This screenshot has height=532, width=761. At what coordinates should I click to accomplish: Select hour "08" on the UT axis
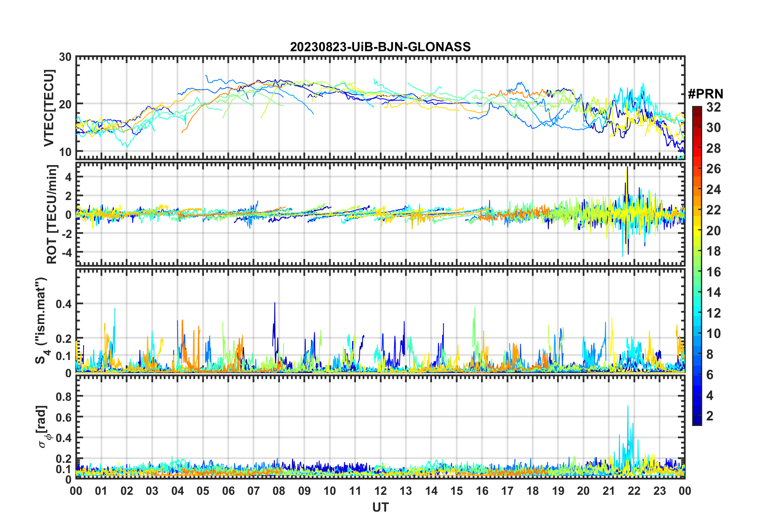tap(279, 491)
